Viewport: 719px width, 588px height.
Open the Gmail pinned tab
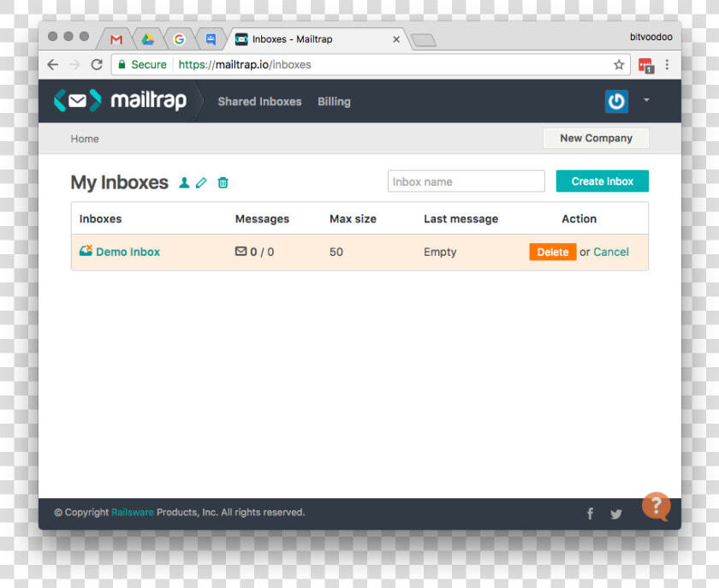(x=116, y=39)
